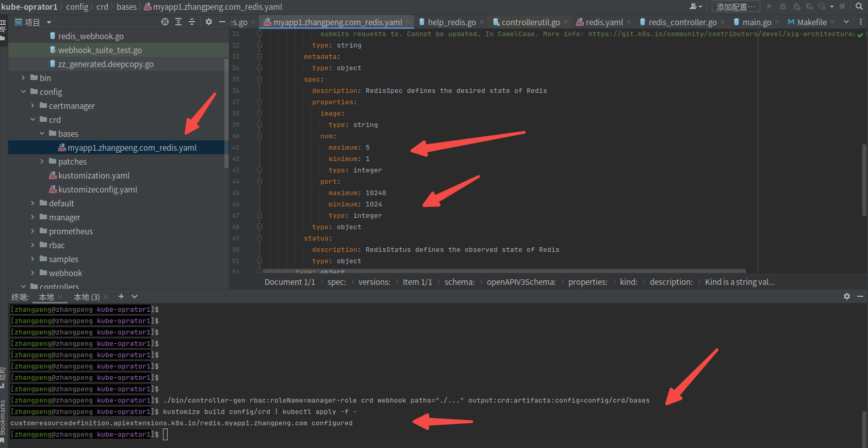Collapse the bases folder

coord(42,134)
